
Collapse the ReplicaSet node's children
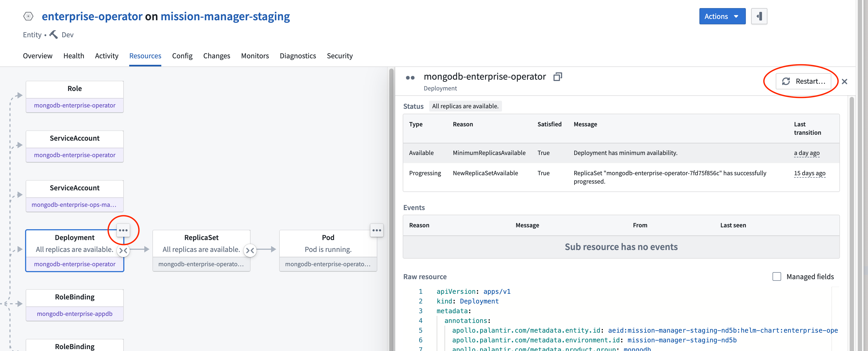250,251
